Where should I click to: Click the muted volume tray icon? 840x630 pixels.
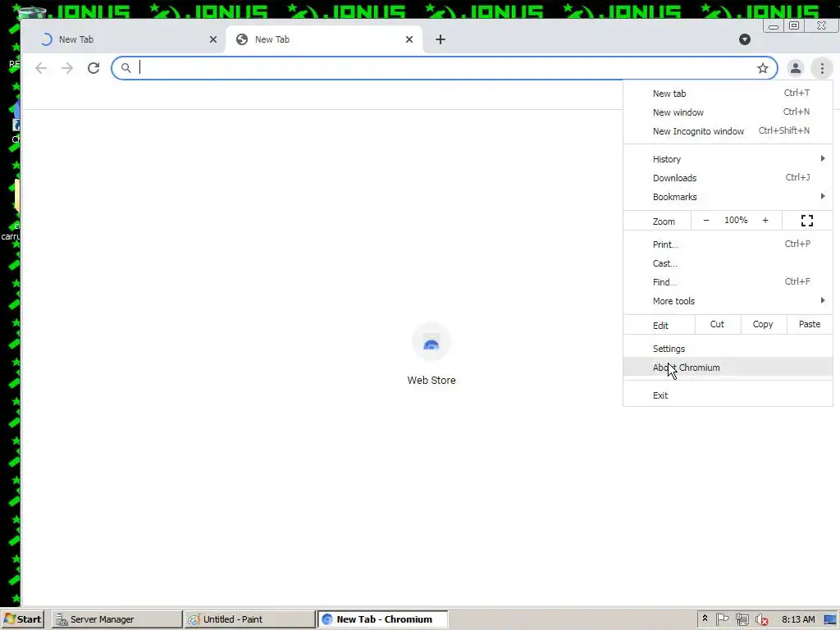[x=761, y=619]
